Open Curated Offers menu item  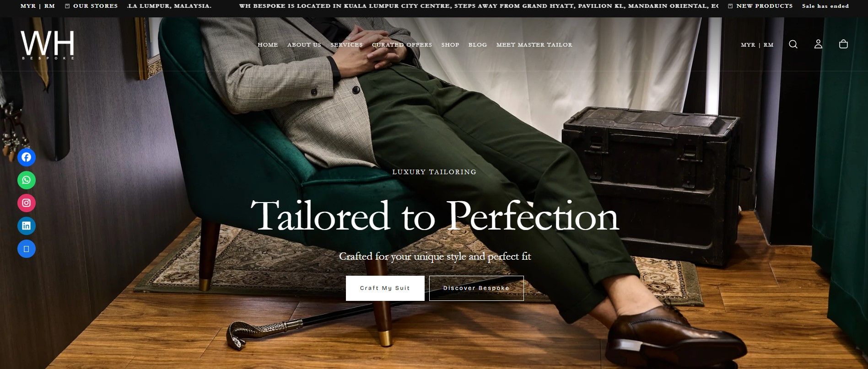coord(402,45)
